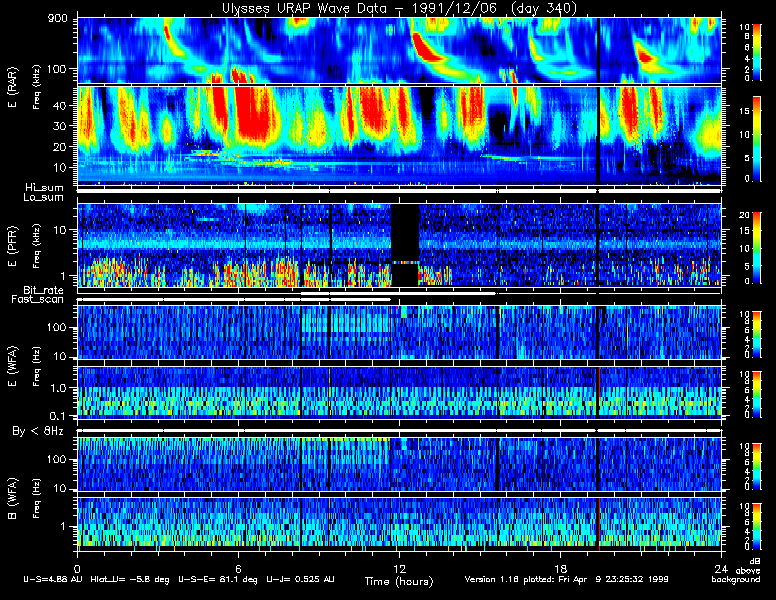This screenshot has height=600, width=776.
Task: Click the "24" hour tick on time axis
Action: 721,568
